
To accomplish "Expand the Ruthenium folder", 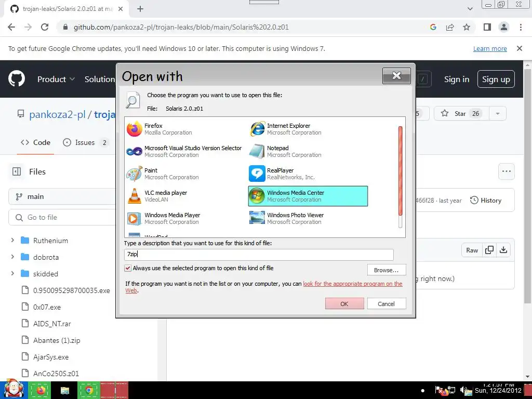I will [x=12, y=240].
